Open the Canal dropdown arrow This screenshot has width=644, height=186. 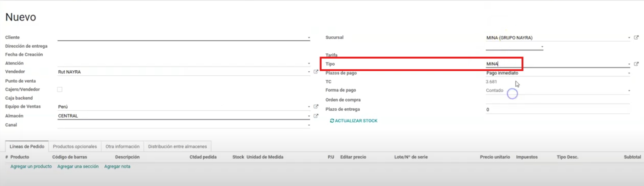point(309,125)
